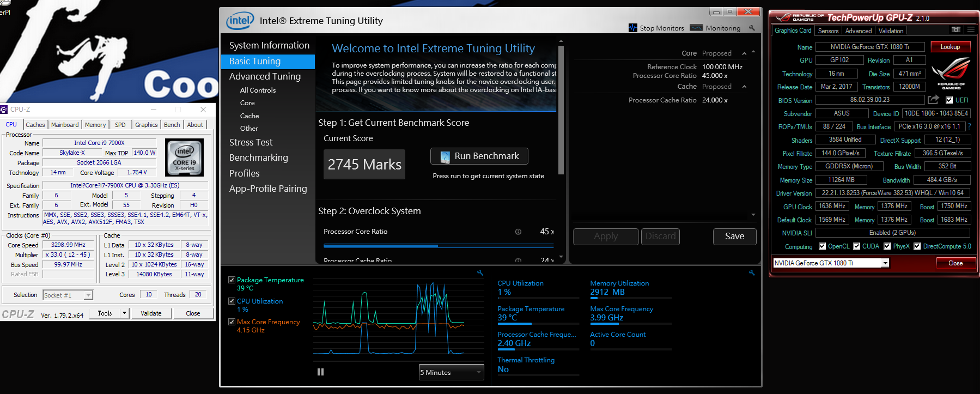This screenshot has width=980, height=394.
Task: Click the Intel logo in XTU title
Action: (x=240, y=21)
